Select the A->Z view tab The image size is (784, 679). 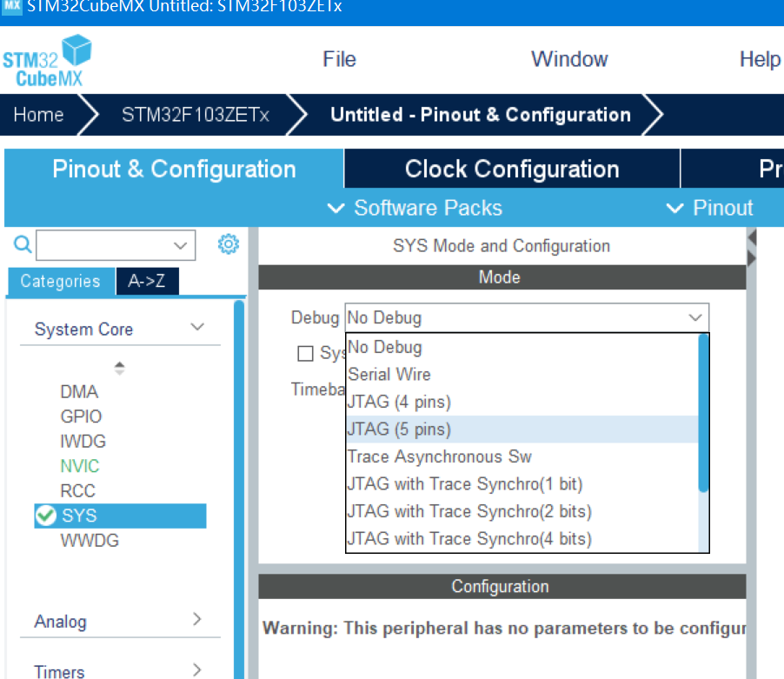pyautogui.click(x=147, y=281)
